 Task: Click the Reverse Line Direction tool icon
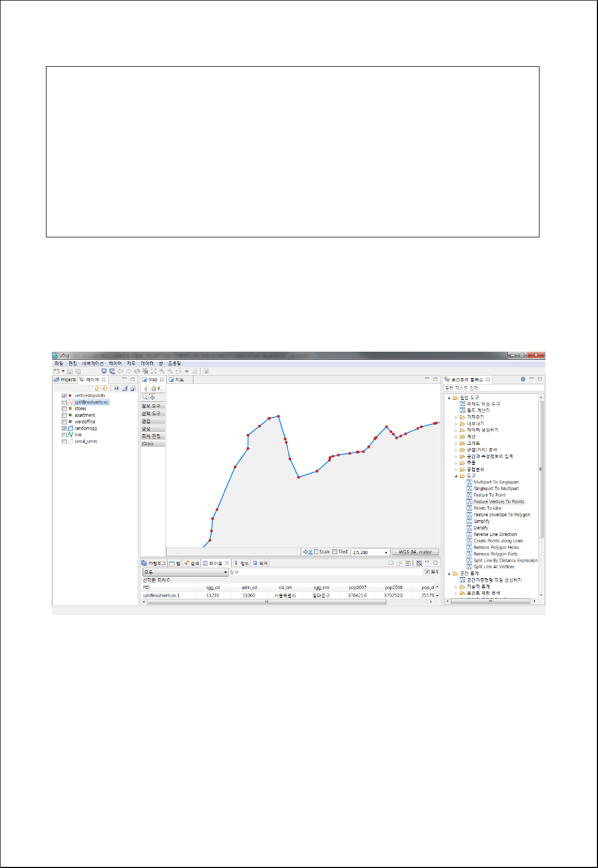469,534
